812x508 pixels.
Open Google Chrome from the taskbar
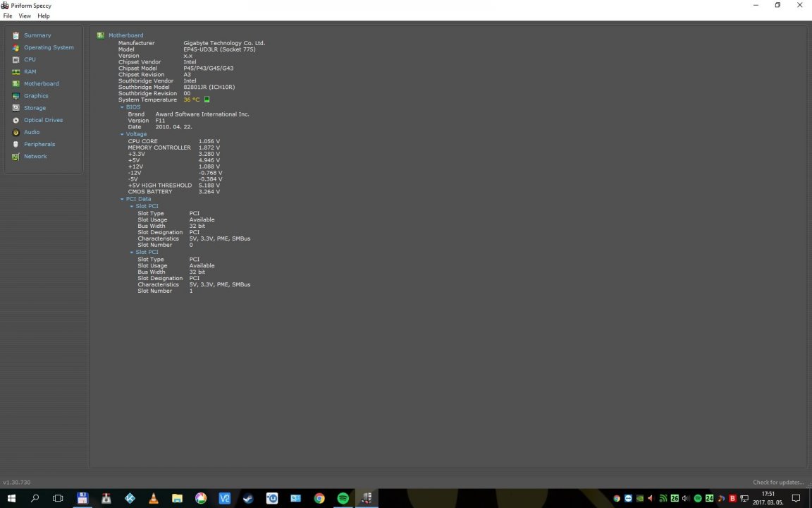[319, 498]
